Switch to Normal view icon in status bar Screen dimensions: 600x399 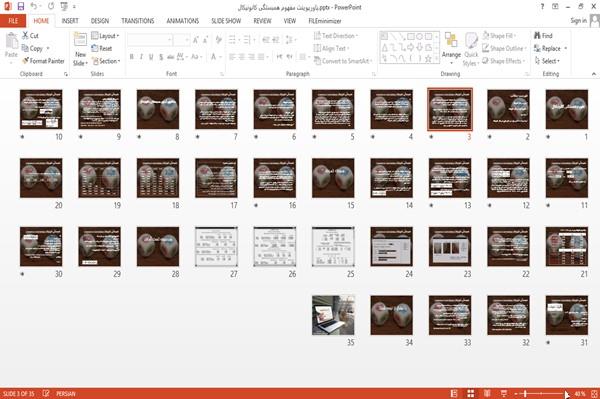click(x=454, y=393)
